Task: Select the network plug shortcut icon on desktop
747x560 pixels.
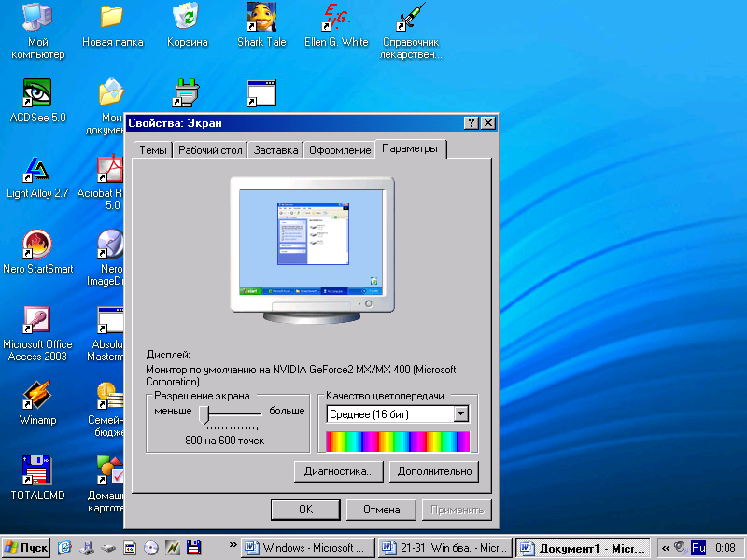Action: 186,92
